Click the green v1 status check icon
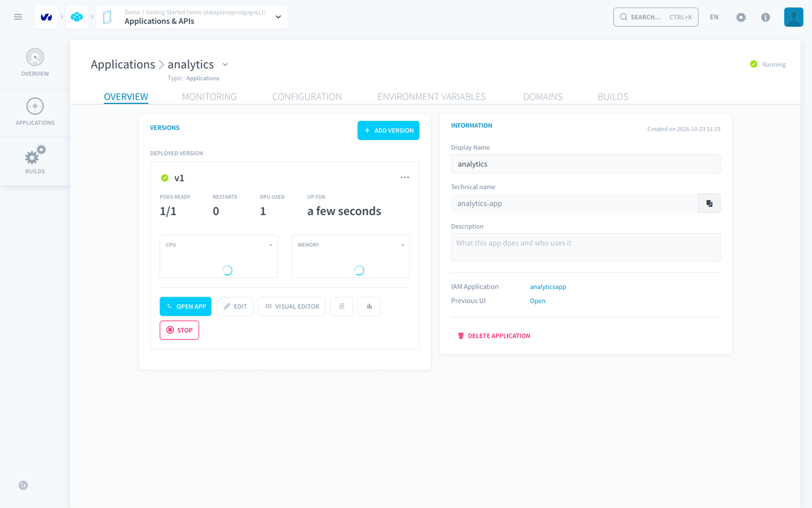 tap(165, 178)
